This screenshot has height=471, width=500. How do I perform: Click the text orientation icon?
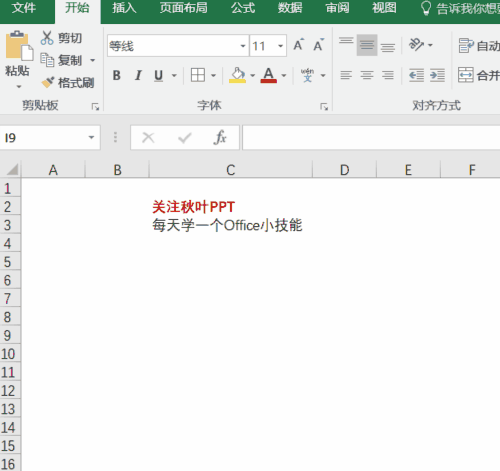[416, 45]
